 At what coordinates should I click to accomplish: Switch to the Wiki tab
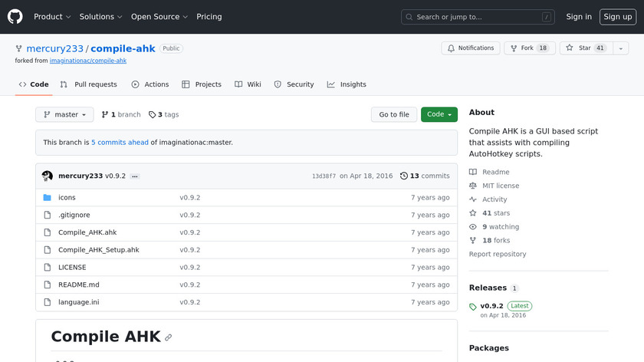pyautogui.click(x=248, y=84)
